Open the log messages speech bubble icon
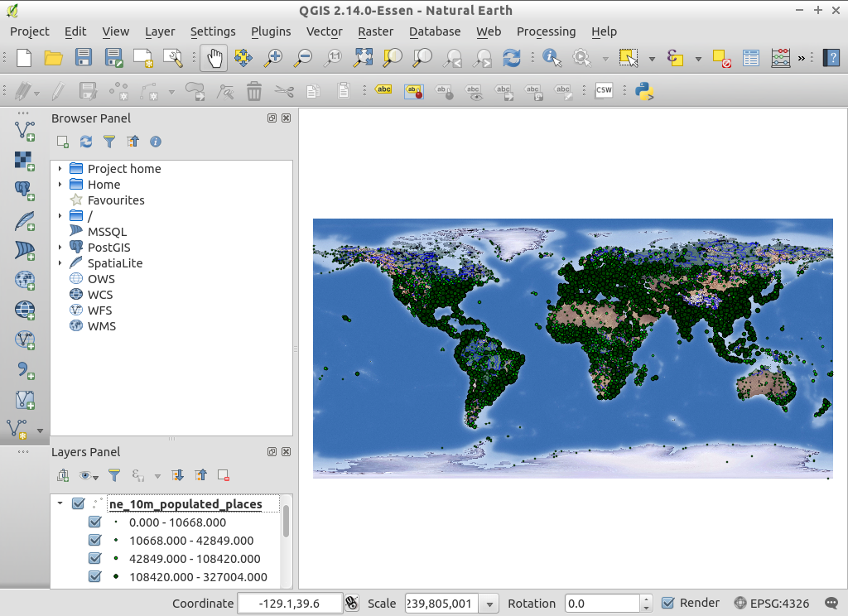Viewport: 848px width, 616px height. pyautogui.click(x=831, y=603)
